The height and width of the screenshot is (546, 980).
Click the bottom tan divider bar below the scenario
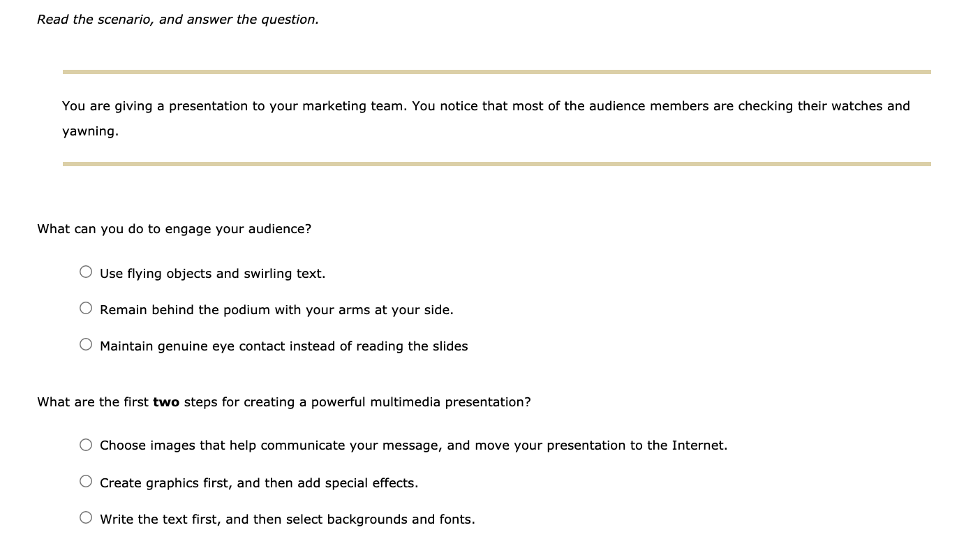coord(496,164)
